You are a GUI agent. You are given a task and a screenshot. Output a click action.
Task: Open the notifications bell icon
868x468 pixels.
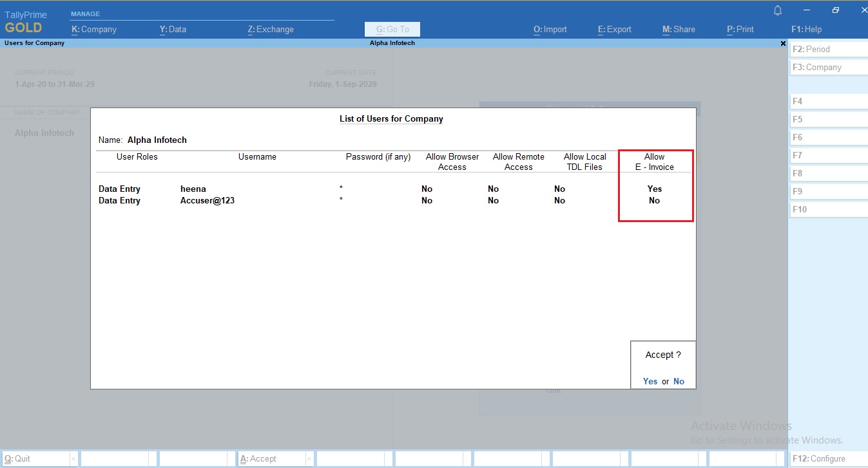click(x=778, y=10)
